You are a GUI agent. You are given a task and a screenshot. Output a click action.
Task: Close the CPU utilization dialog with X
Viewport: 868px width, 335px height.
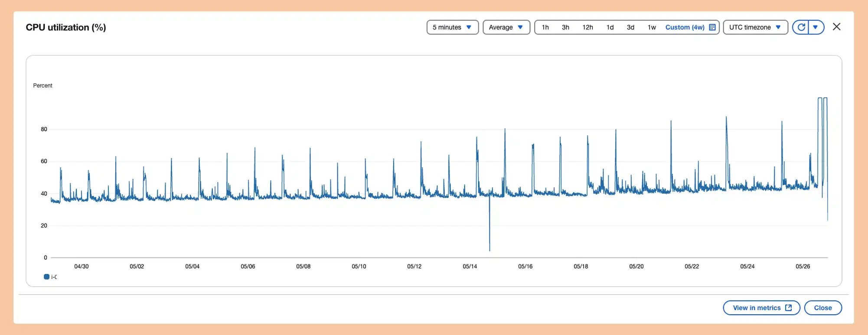836,27
